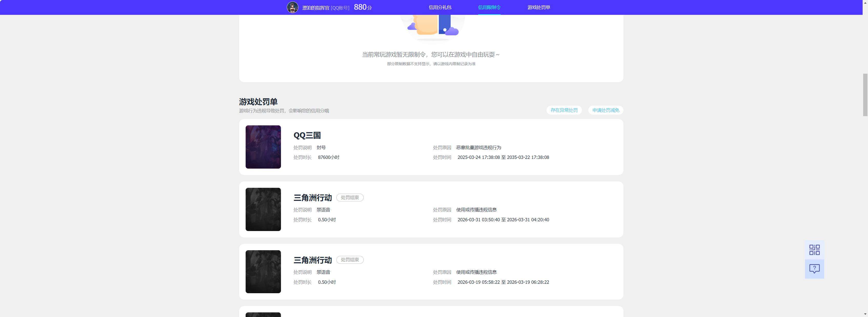The width and height of the screenshot is (868, 317).
Task: Click 处罚结束 badge on 2026-03-19 record
Action: 350,260
